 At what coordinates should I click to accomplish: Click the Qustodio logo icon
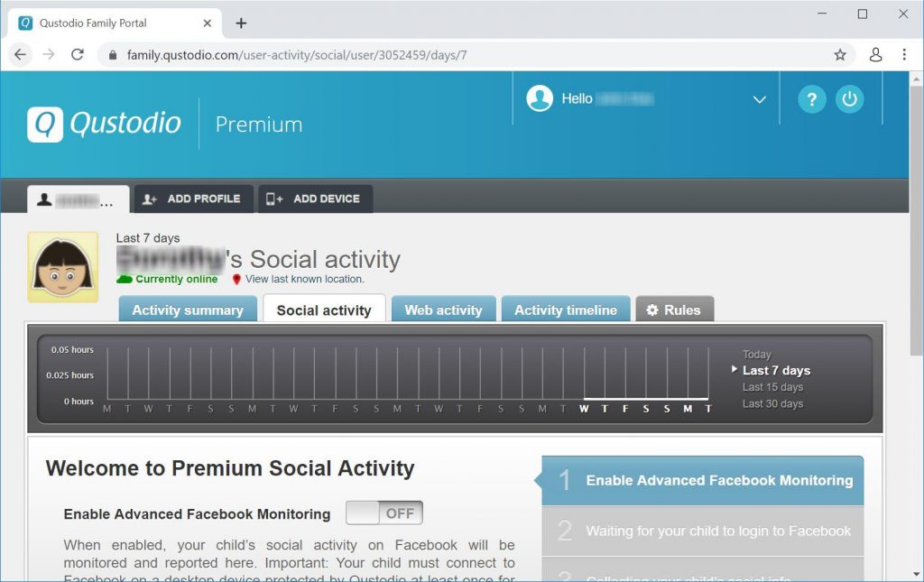click(x=45, y=125)
